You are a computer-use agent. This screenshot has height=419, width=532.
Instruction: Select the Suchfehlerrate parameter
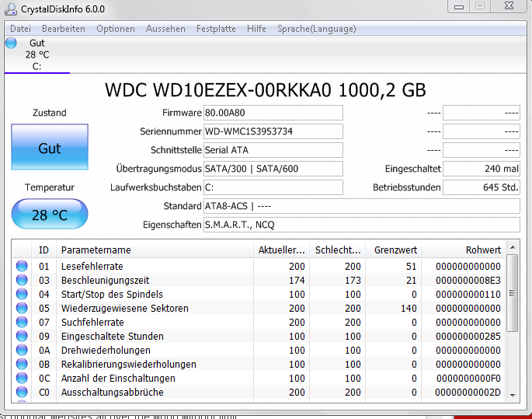pyautogui.click(x=92, y=323)
